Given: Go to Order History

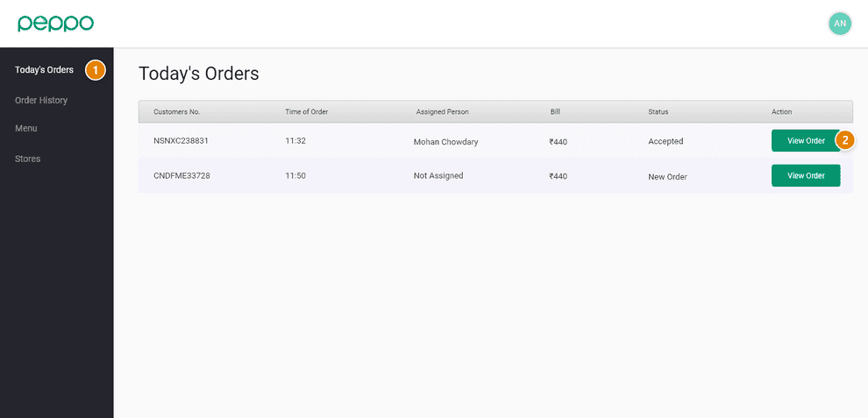Looking at the screenshot, I should point(41,100).
